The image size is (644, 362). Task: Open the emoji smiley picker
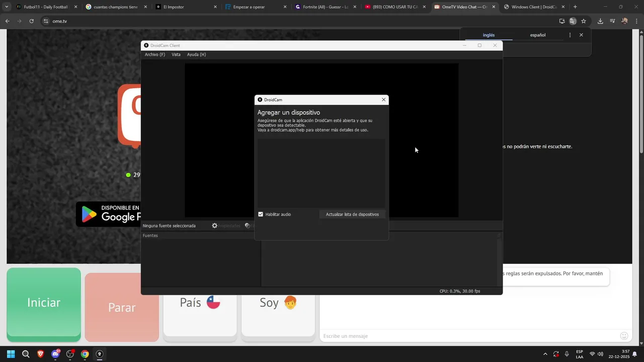point(624,336)
